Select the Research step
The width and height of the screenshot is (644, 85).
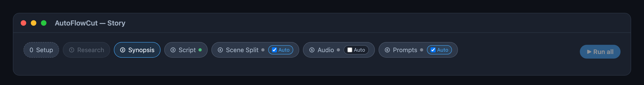[x=86, y=50]
